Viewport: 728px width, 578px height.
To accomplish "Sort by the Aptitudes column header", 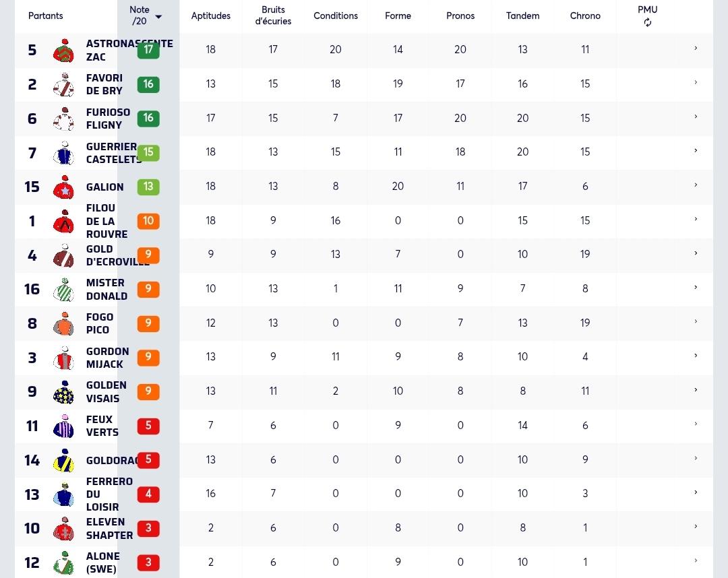I will (x=211, y=15).
